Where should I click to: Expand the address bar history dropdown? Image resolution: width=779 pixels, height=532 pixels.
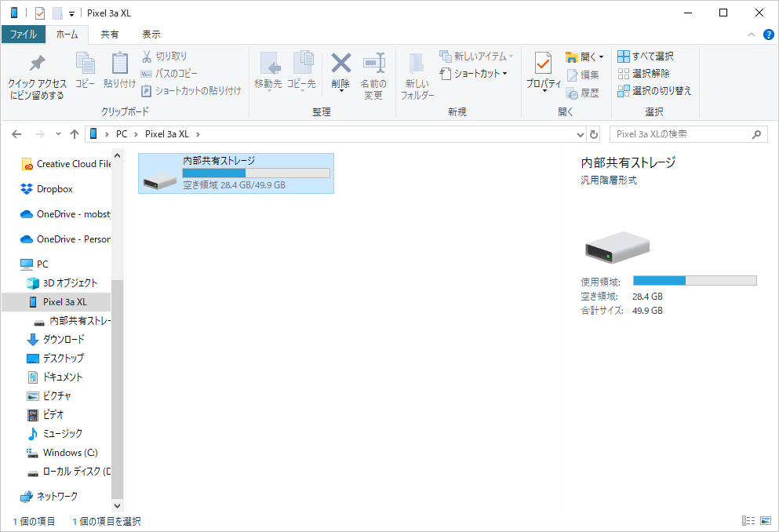pos(581,134)
